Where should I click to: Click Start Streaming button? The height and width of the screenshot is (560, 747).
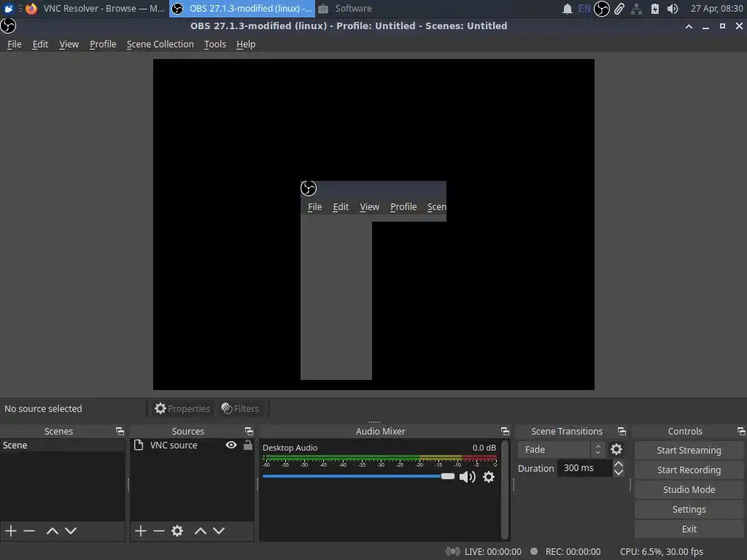pos(689,450)
